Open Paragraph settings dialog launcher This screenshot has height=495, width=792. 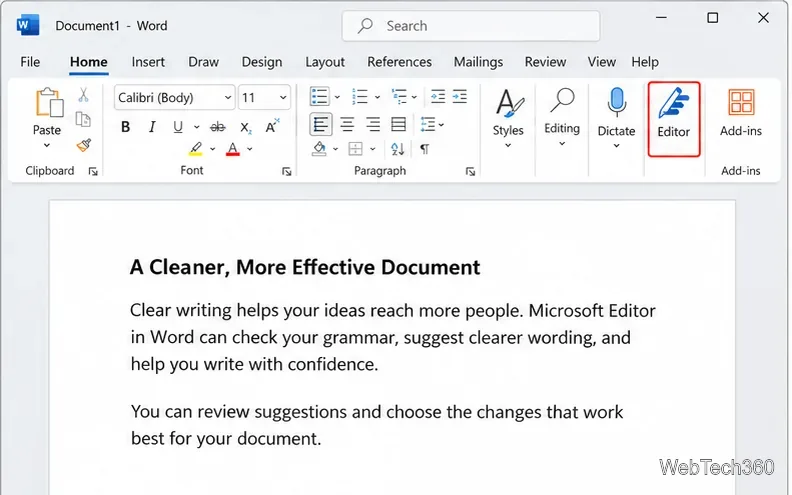click(x=470, y=172)
